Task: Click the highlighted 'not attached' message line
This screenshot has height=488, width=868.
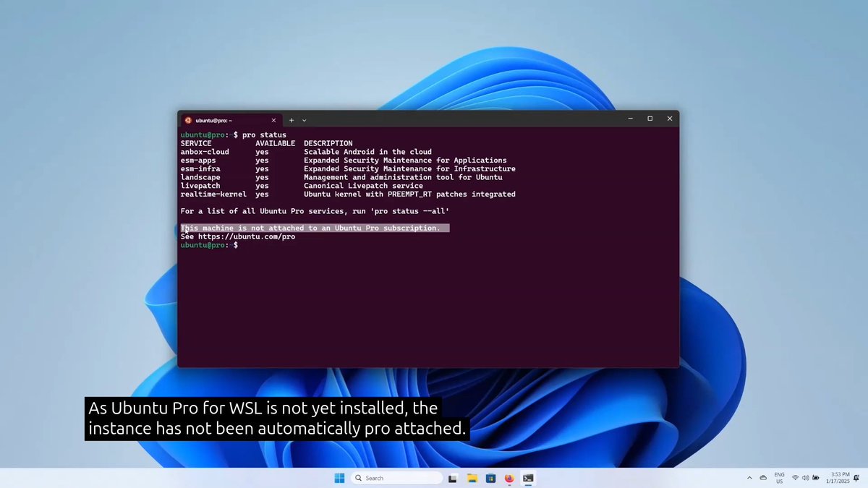Action: (x=315, y=228)
